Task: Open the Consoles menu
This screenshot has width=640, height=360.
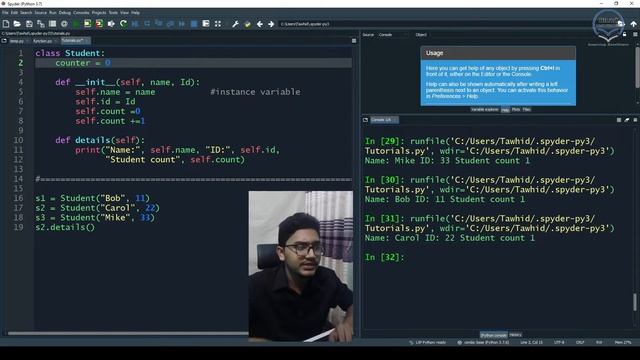Action: [x=81, y=13]
